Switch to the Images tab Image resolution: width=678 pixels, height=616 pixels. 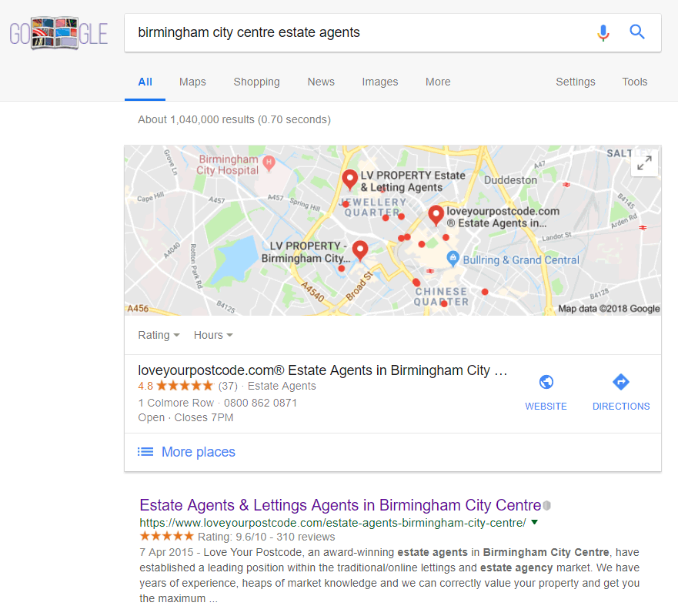click(x=379, y=82)
